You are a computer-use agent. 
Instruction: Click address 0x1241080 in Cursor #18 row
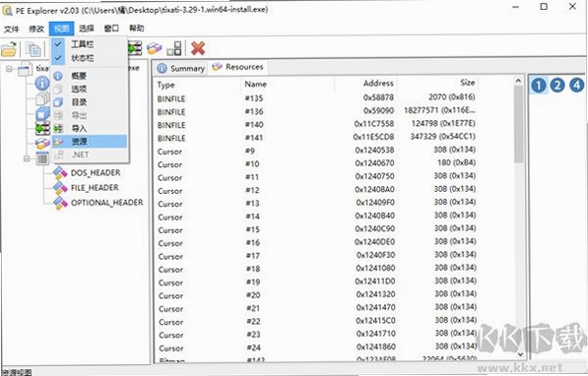click(375, 269)
